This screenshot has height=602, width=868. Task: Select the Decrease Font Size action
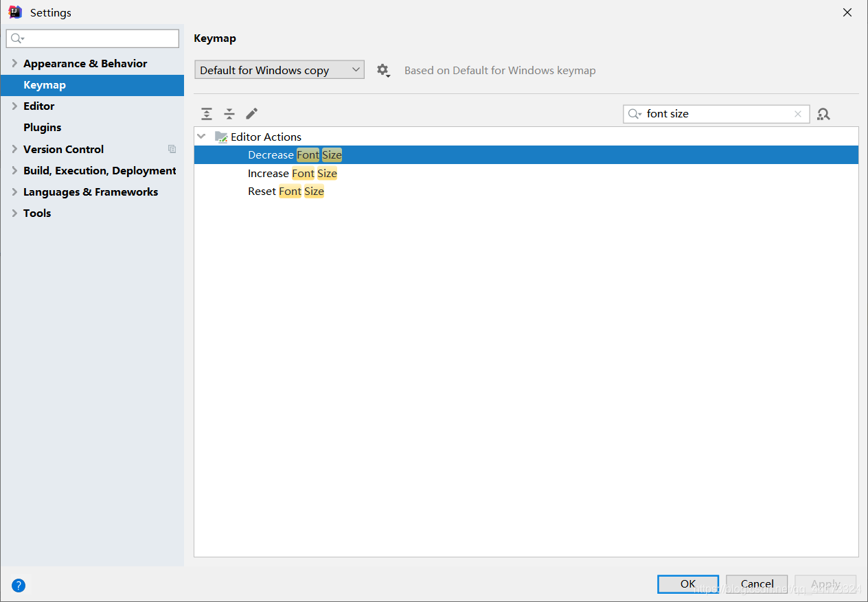click(x=526, y=155)
